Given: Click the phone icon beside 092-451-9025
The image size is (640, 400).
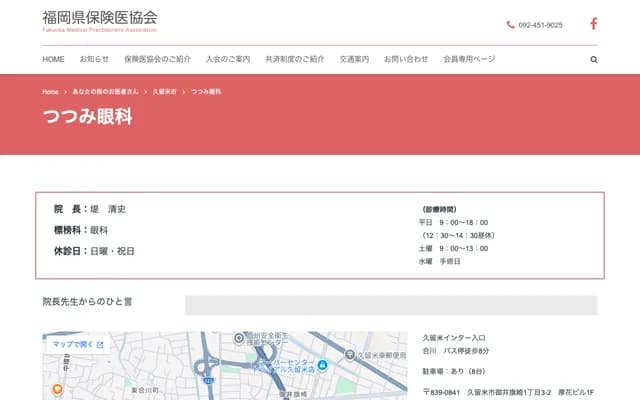Looking at the screenshot, I should pos(511,25).
